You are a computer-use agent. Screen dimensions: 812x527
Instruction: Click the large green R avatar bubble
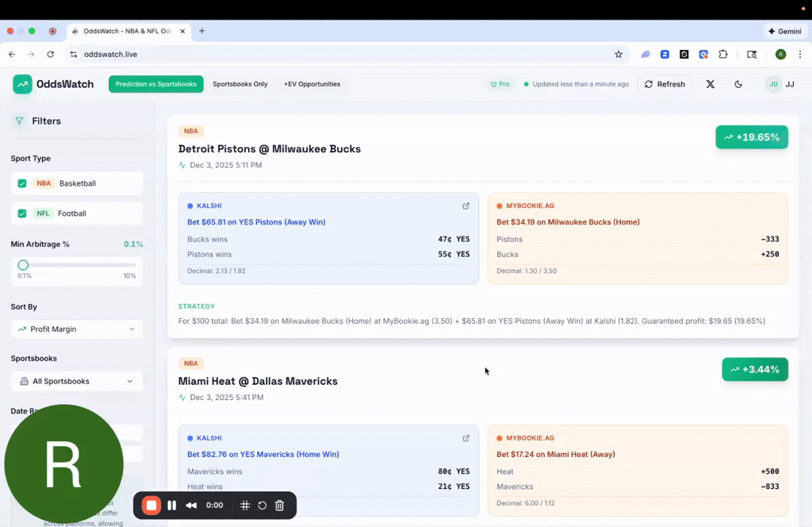(63, 464)
